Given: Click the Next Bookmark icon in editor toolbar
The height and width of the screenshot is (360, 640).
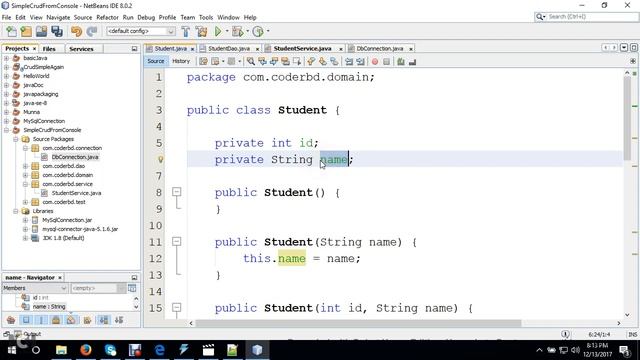Looking at the screenshot, I should tap(322, 62).
